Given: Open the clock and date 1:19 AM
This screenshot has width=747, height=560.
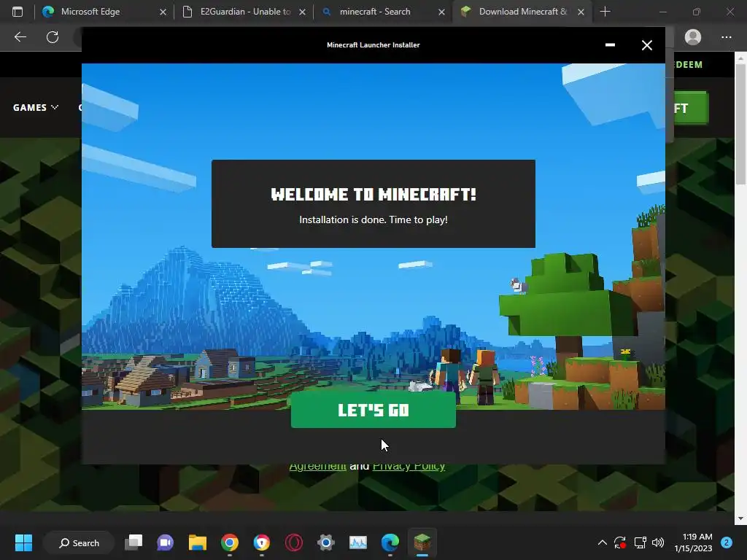Looking at the screenshot, I should tap(693, 542).
